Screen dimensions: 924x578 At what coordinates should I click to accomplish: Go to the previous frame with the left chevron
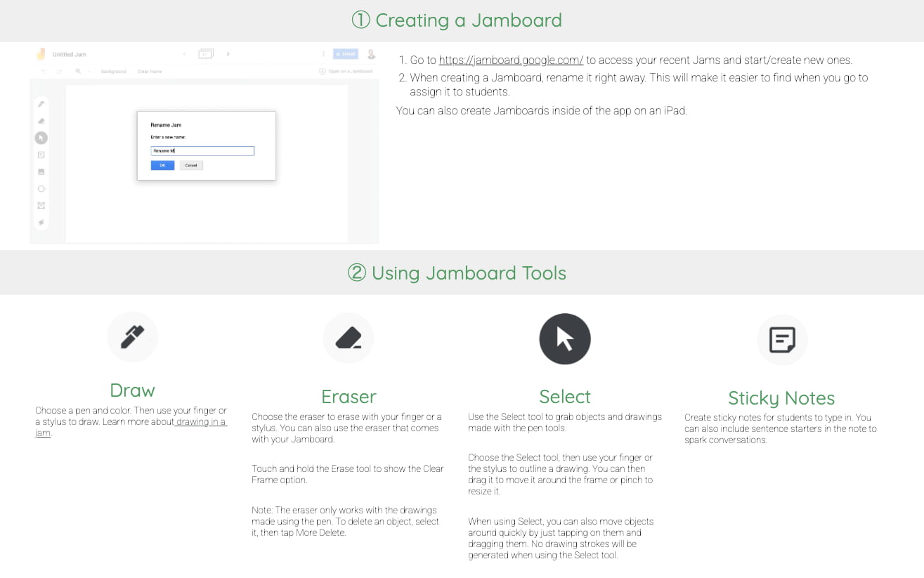[184, 53]
